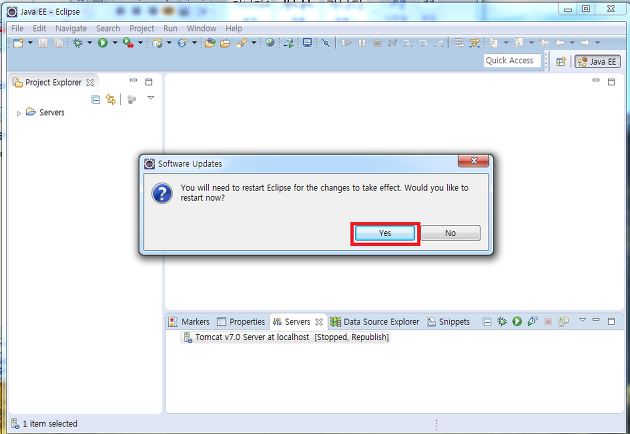The image size is (630, 434).
Task: Switch to the Snippets tab
Action: (448, 322)
